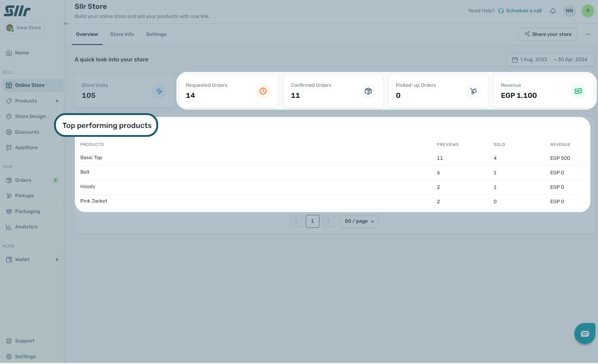Open the three-dots more options menu
The height and width of the screenshot is (364, 598).
[x=588, y=34]
